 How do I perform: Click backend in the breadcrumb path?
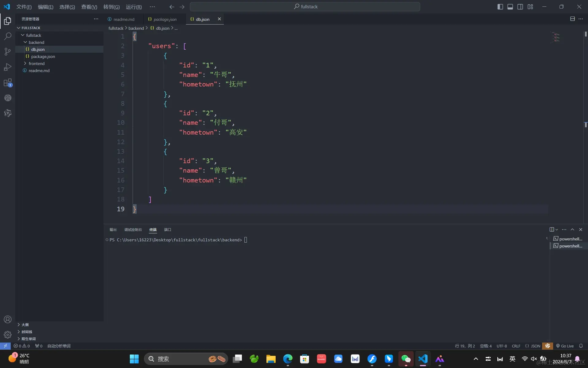click(136, 28)
